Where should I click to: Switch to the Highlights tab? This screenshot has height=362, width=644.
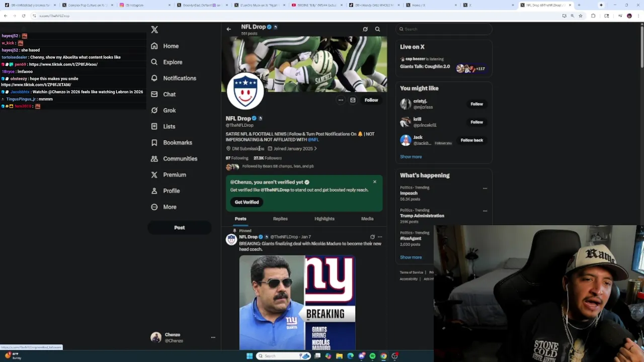tap(325, 219)
